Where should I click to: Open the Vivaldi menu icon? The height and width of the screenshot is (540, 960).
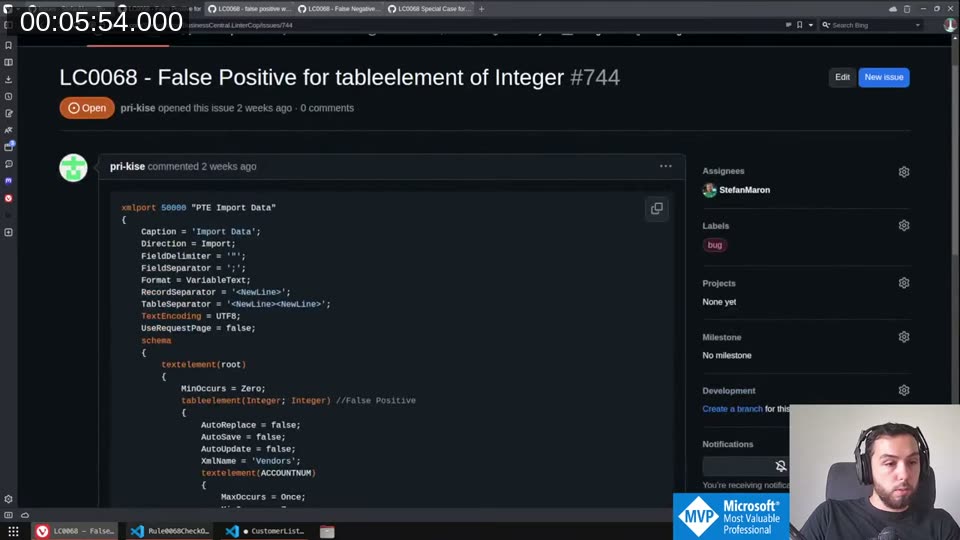(x=8, y=9)
